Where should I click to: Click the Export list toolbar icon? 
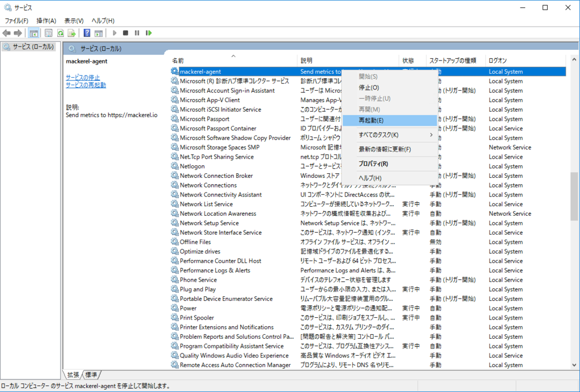coord(72,33)
